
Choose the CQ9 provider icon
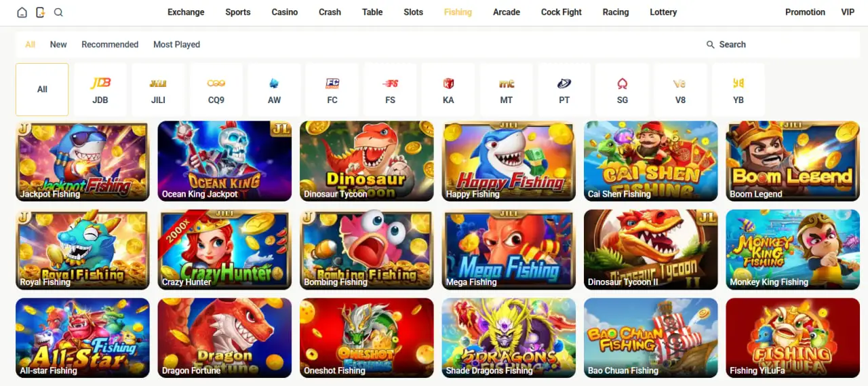(216, 83)
